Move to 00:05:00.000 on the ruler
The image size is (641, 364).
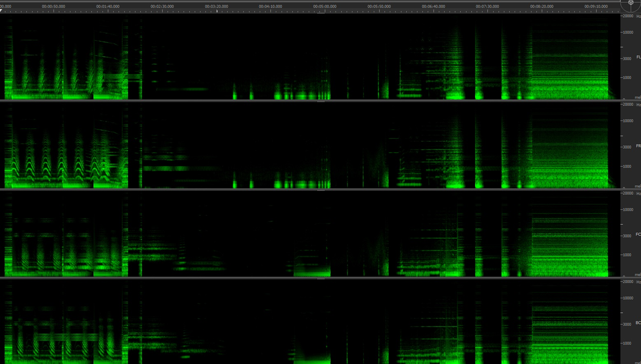click(x=325, y=7)
